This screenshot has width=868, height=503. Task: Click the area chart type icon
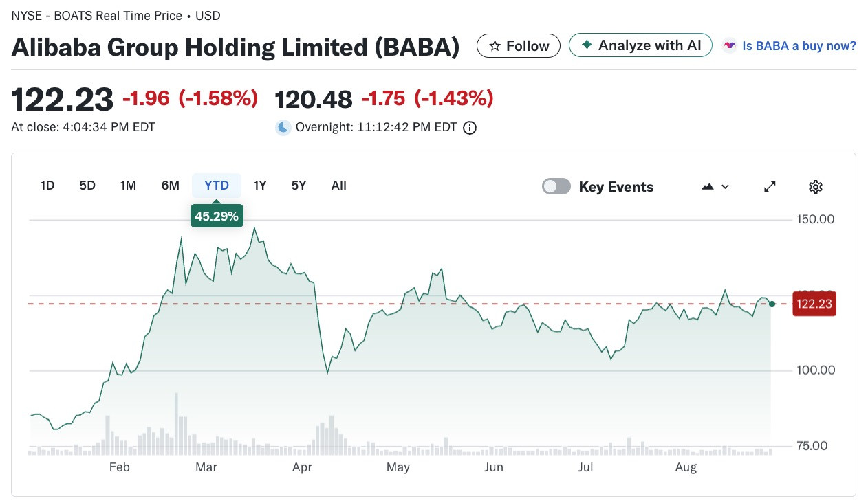708,186
